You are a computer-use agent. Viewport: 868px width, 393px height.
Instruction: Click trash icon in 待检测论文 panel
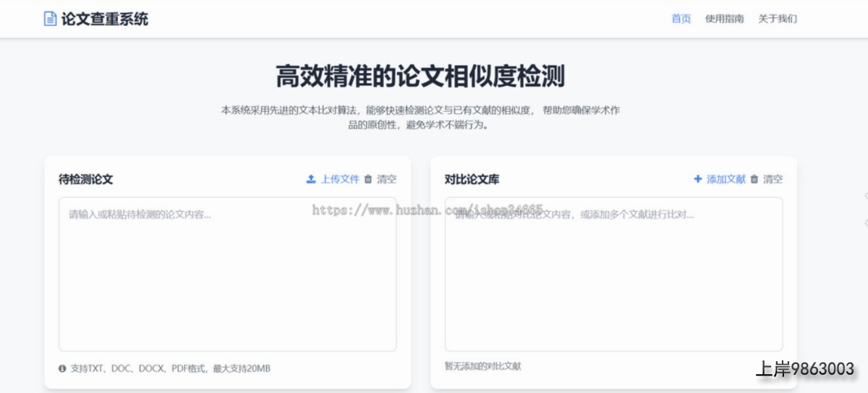tap(368, 179)
